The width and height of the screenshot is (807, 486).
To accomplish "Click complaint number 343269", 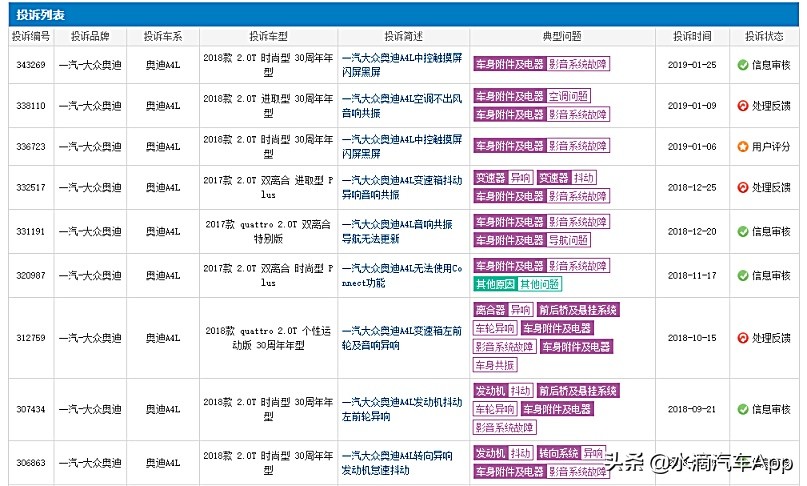I will click(31, 65).
